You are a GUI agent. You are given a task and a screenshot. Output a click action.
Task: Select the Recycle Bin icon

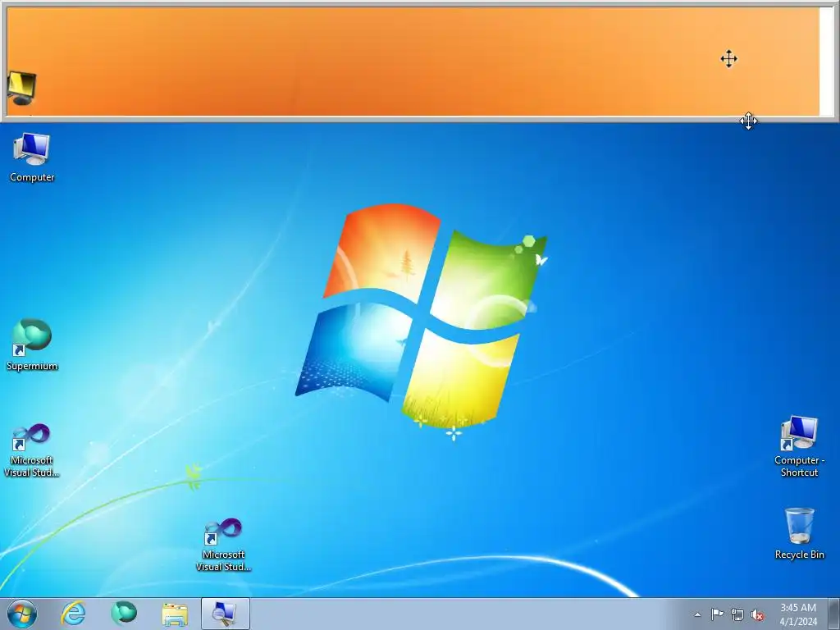pos(799,533)
